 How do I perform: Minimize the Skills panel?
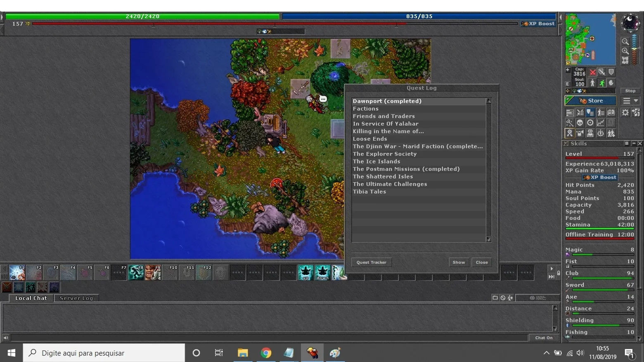pos(634,143)
